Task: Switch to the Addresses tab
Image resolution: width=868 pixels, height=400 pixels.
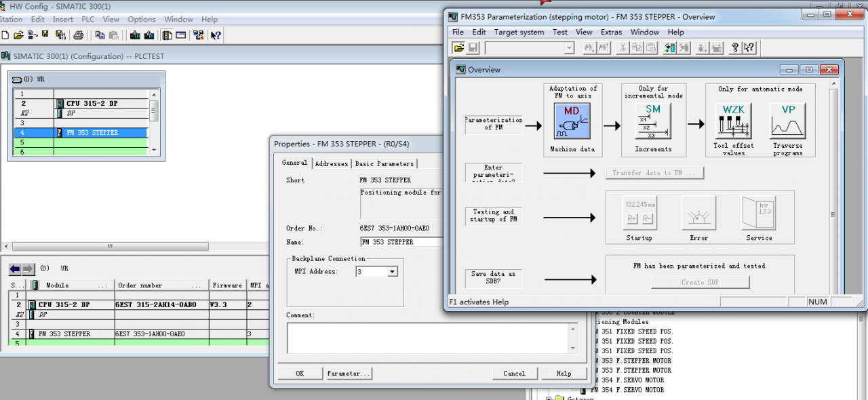Action: pyautogui.click(x=332, y=163)
